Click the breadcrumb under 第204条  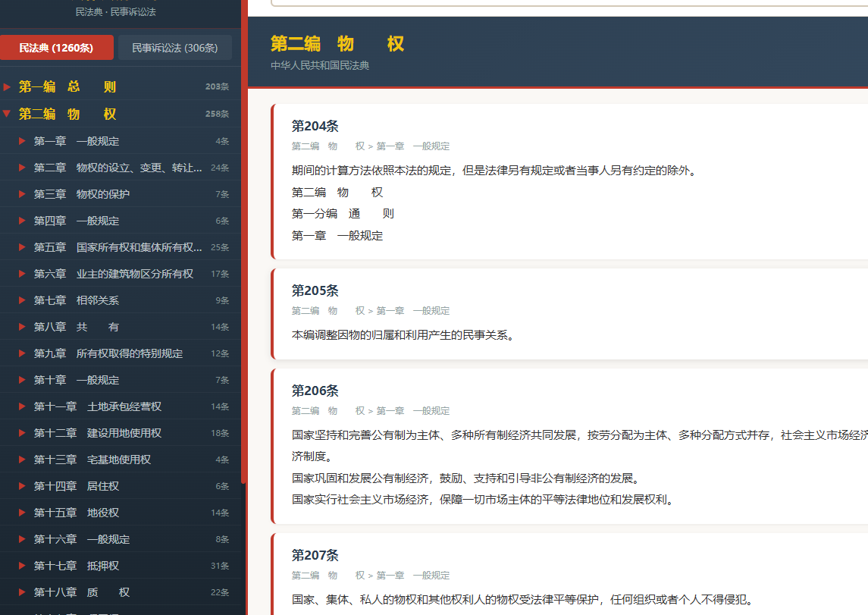click(x=371, y=146)
